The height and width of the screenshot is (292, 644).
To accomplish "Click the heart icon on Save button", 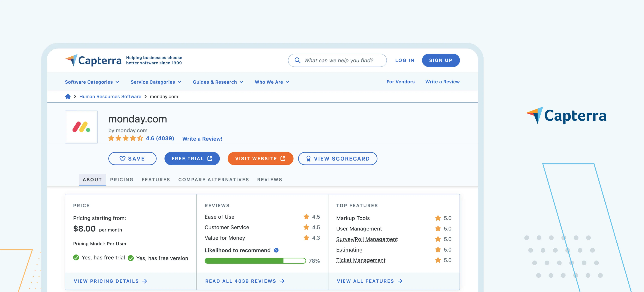I will [122, 159].
